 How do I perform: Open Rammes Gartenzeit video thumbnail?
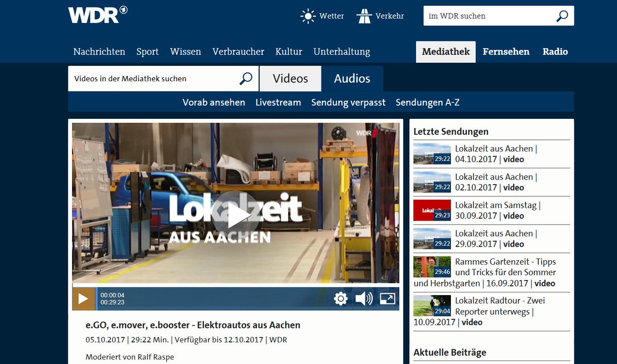(x=432, y=267)
